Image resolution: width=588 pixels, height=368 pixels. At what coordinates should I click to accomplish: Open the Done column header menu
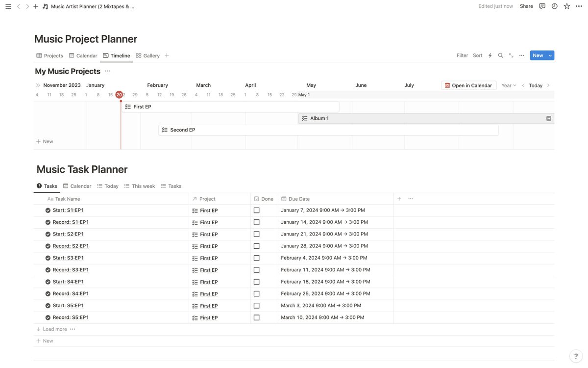click(x=264, y=199)
